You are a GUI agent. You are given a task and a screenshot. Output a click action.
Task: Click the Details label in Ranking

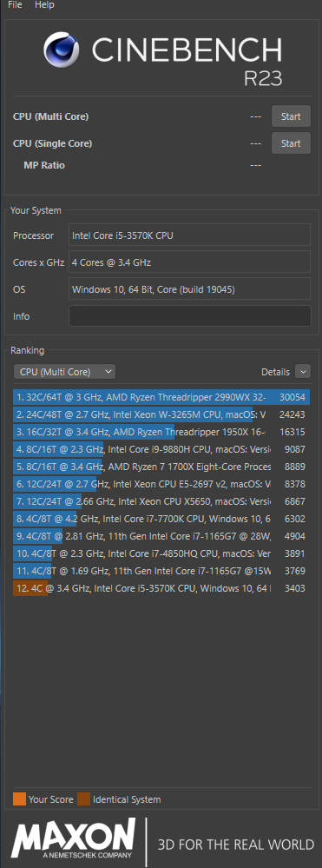275,372
